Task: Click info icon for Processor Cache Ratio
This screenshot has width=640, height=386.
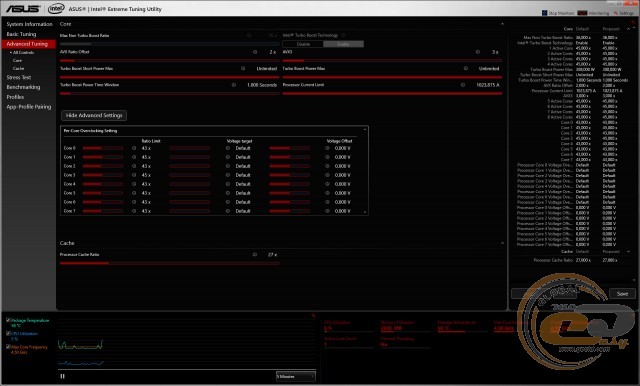Action: (255, 254)
